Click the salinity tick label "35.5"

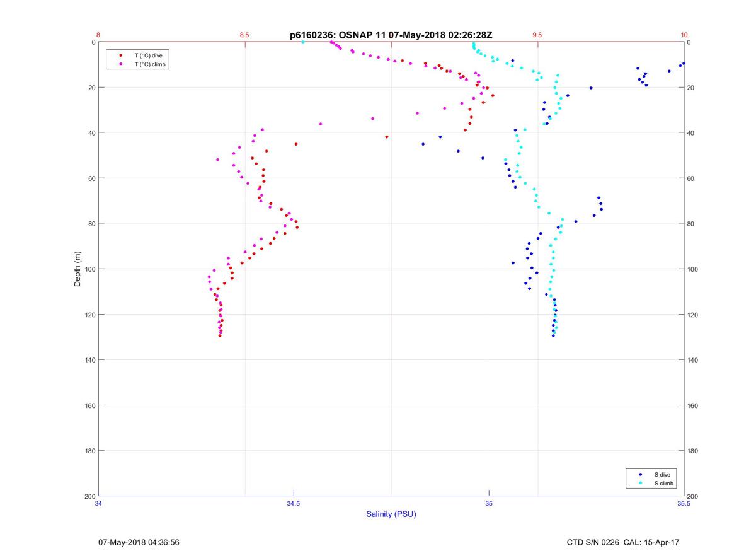click(684, 503)
